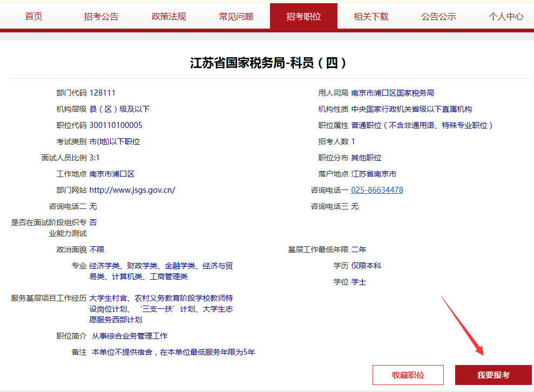Click 职位简介 text 从事综合业务管理工作
The width and height of the screenshot is (534, 392).
tap(130, 336)
